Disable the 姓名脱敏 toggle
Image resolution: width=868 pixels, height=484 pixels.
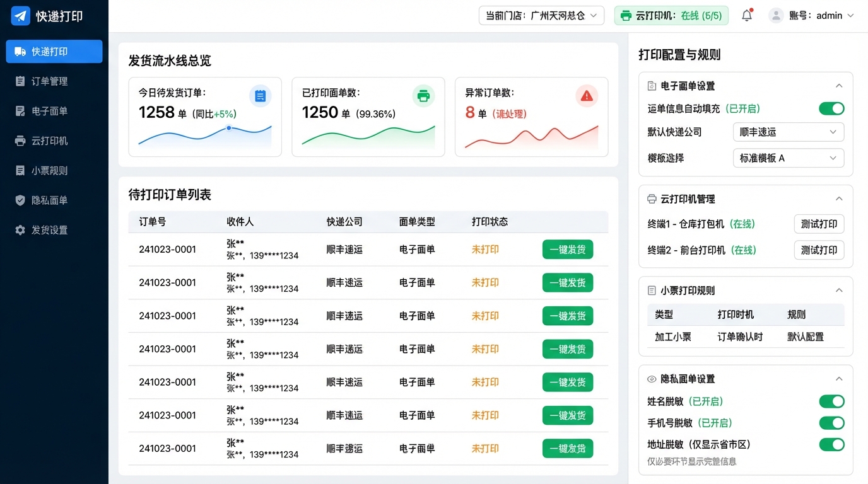(x=831, y=401)
